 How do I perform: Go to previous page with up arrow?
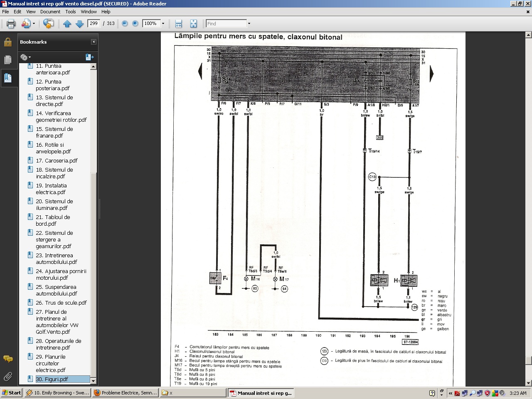click(67, 24)
